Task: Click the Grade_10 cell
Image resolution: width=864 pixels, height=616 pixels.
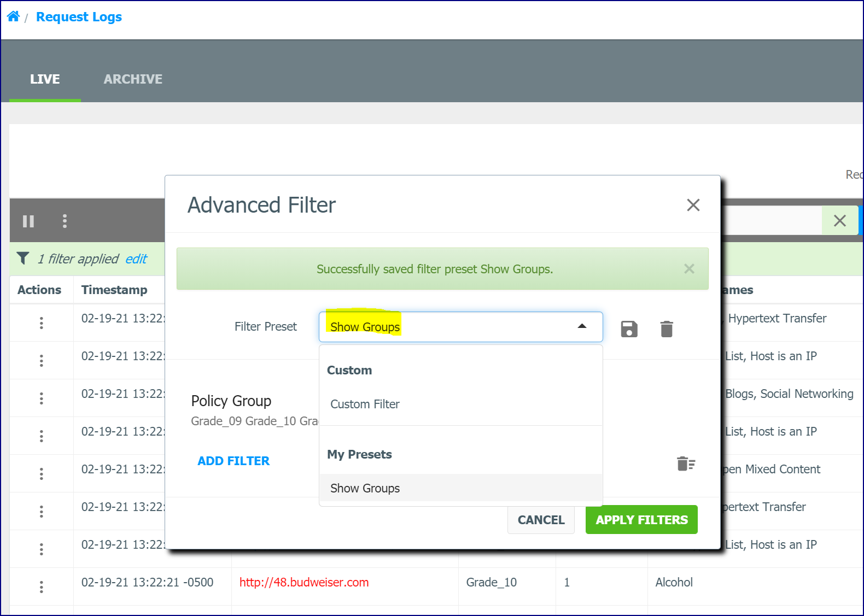Action: (x=491, y=582)
